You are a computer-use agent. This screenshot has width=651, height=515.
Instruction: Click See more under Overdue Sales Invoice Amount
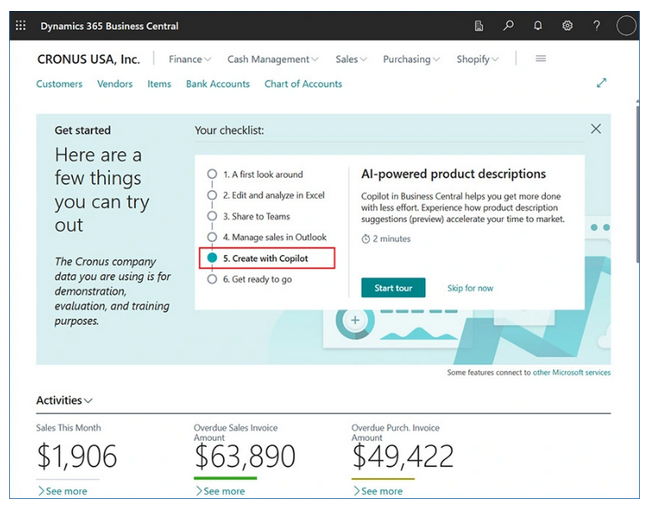(220, 491)
